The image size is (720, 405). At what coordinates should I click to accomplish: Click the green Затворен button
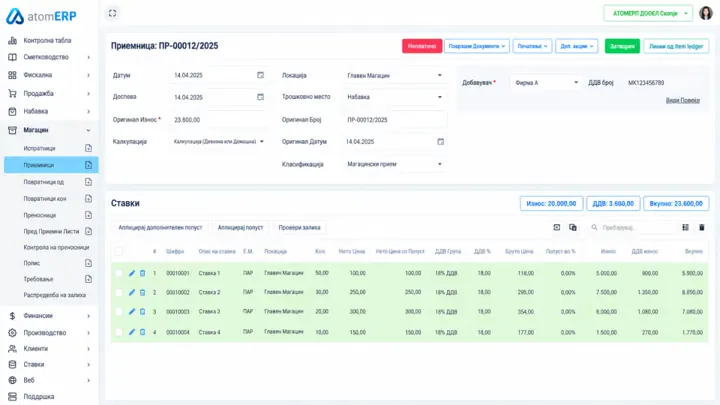coord(622,46)
